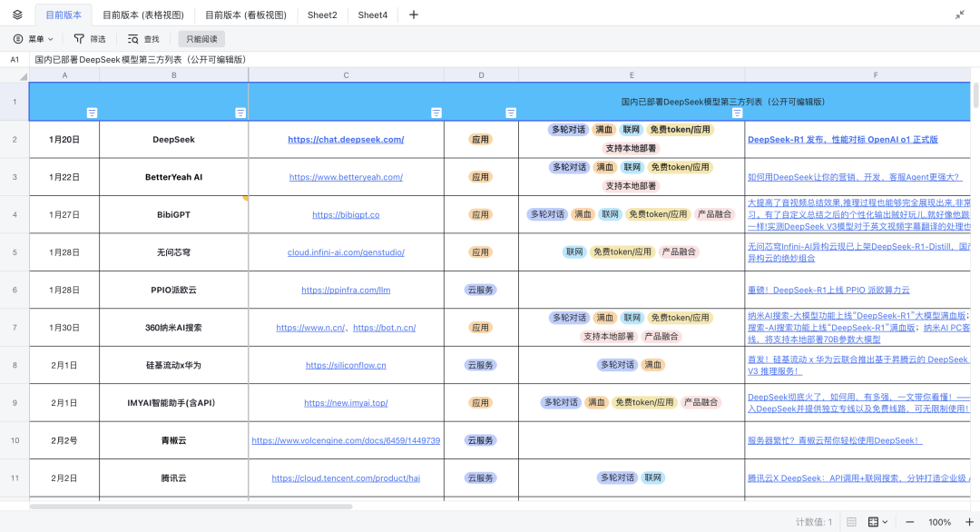Open cloud.tencent.com/product/hai link
The width and height of the screenshot is (980, 532).
click(346, 478)
